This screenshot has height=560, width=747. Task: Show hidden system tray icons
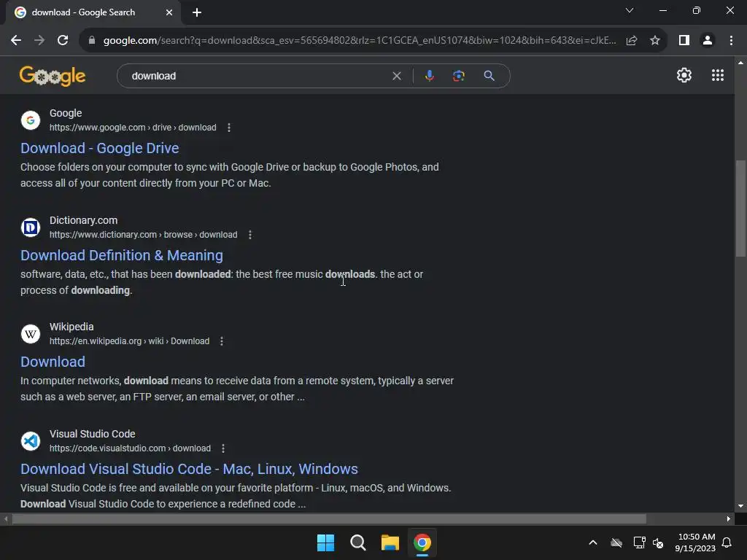click(x=593, y=542)
